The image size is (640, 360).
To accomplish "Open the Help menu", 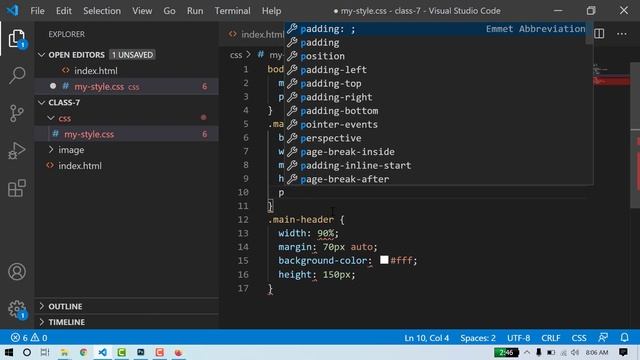I will click(271, 11).
